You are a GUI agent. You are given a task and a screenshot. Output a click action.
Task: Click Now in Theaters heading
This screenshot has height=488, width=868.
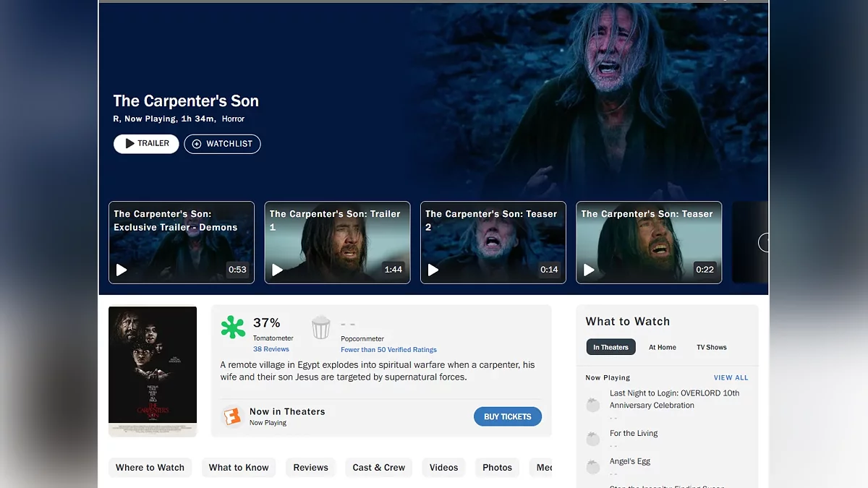click(x=287, y=411)
